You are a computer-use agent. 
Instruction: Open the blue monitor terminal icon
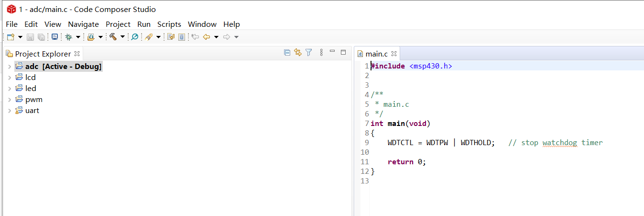[x=55, y=37]
